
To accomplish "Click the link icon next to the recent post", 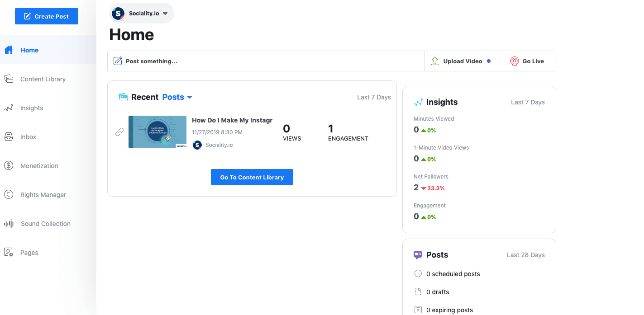I will [119, 132].
